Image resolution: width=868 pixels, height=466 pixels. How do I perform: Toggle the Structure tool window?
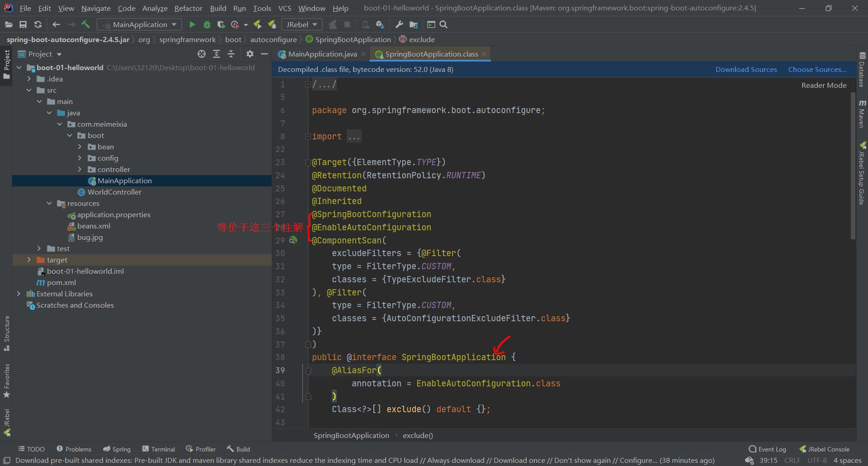[x=6, y=333]
